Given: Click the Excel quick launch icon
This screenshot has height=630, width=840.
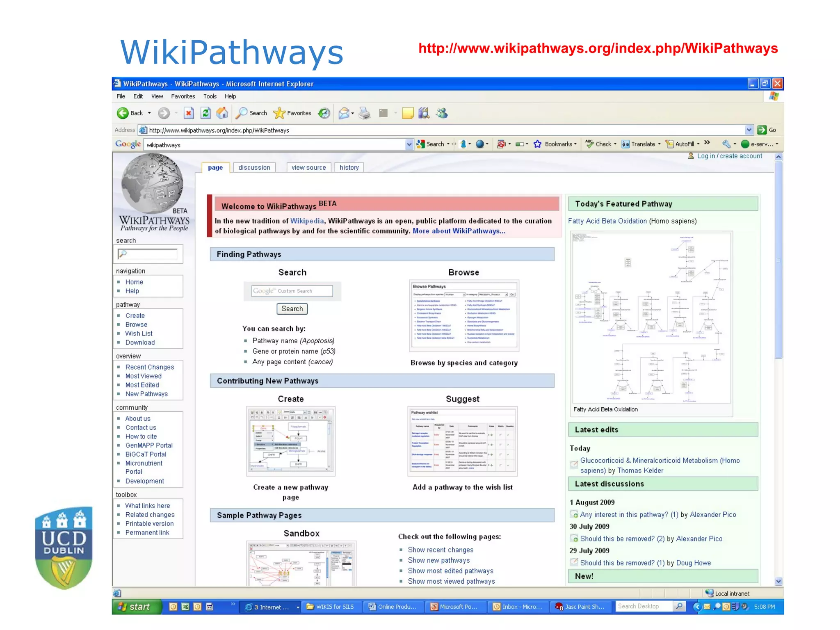Looking at the screenshot, I should 185,607.
